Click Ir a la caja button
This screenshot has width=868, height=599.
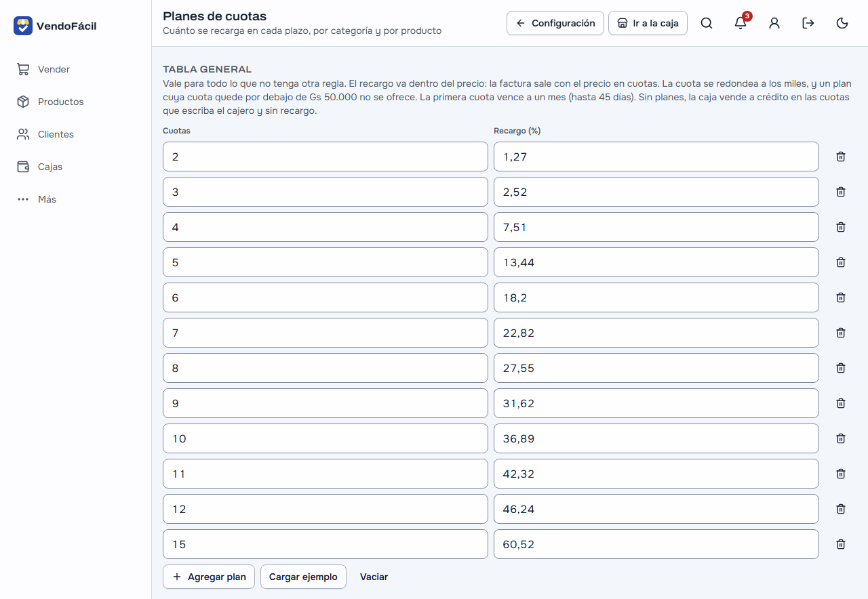[648, 23]
